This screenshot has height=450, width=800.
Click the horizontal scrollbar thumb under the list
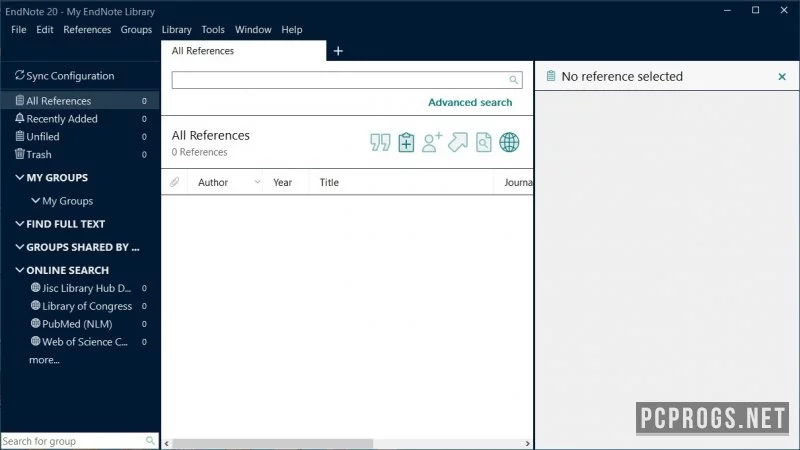pyautogui.click(x=272, y=443)
